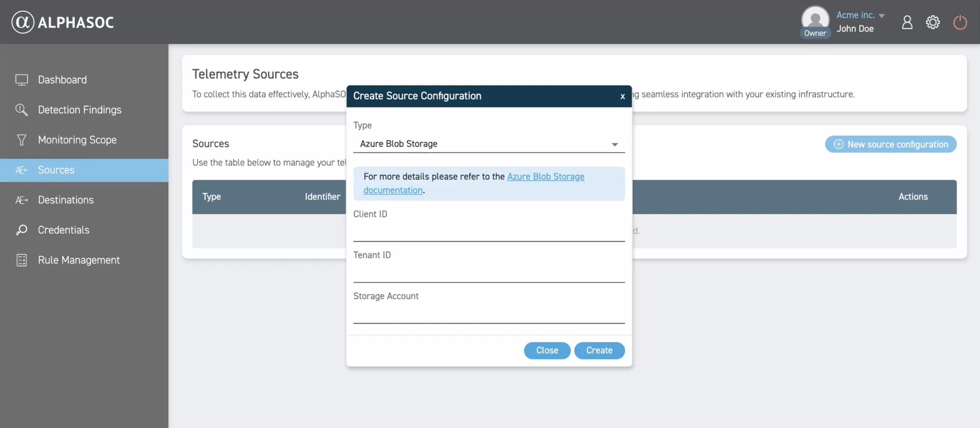
Task: Open settings gear icon in header
Action: coord(932,22)
